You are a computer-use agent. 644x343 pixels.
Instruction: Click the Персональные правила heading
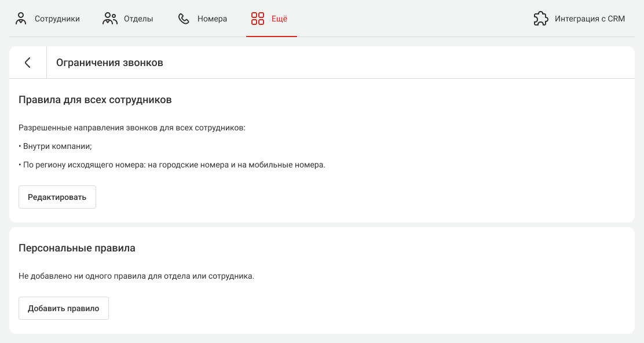coord(77,248)
